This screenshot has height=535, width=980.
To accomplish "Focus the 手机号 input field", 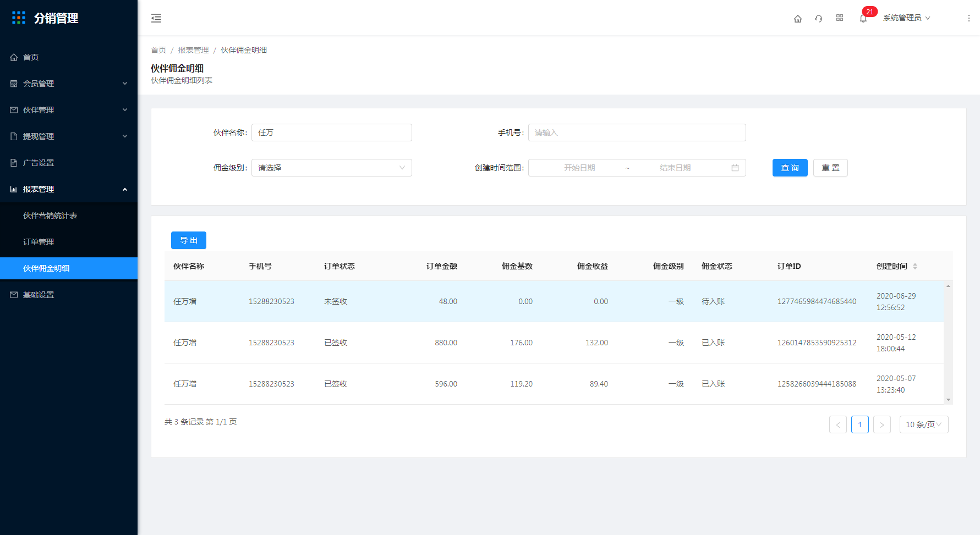I will tap(637, 133).
